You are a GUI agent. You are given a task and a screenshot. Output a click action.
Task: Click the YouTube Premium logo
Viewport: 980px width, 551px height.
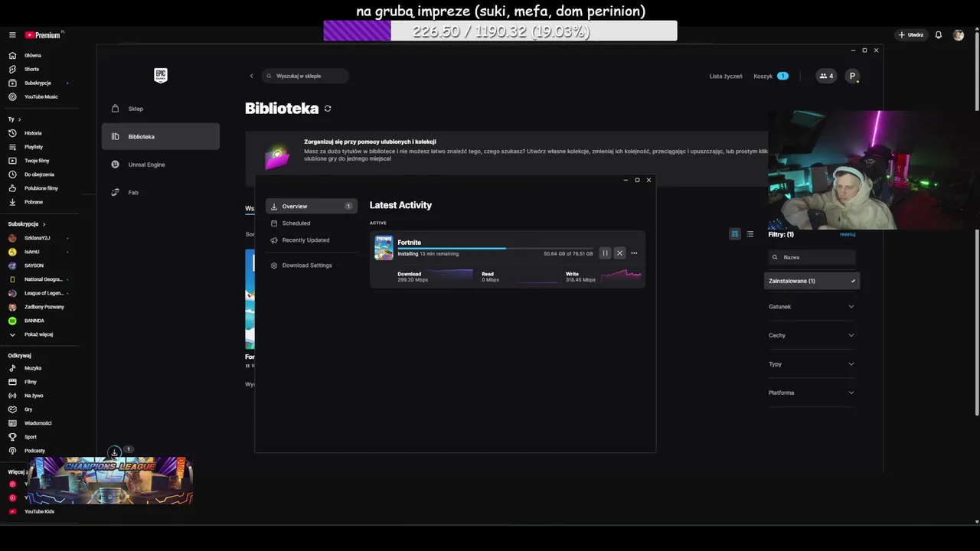coord(44,35)
